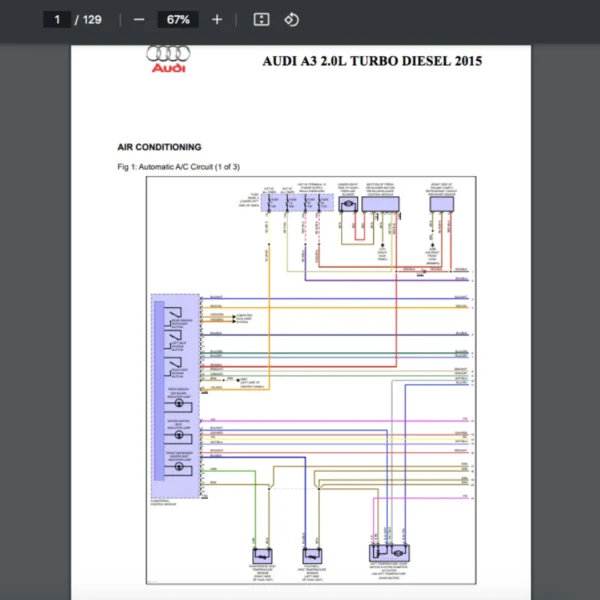600x600 pixels.
Task: Click the Audi logo on the page
Action: 168,59
